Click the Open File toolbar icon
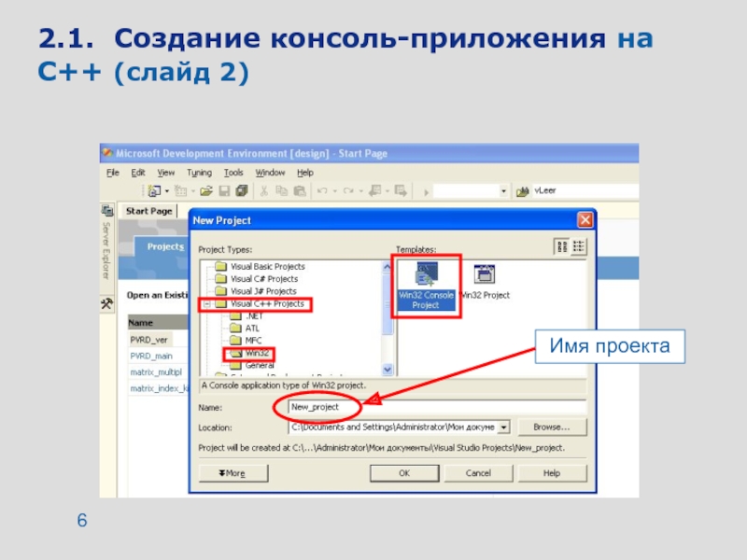This screenshot has height=560, width=747. coord(205,191)
